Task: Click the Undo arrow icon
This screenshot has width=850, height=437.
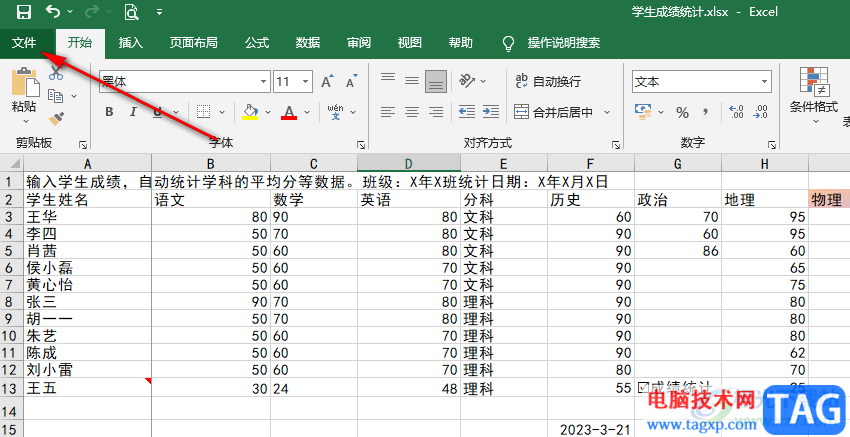Action: tap(53, 11)
